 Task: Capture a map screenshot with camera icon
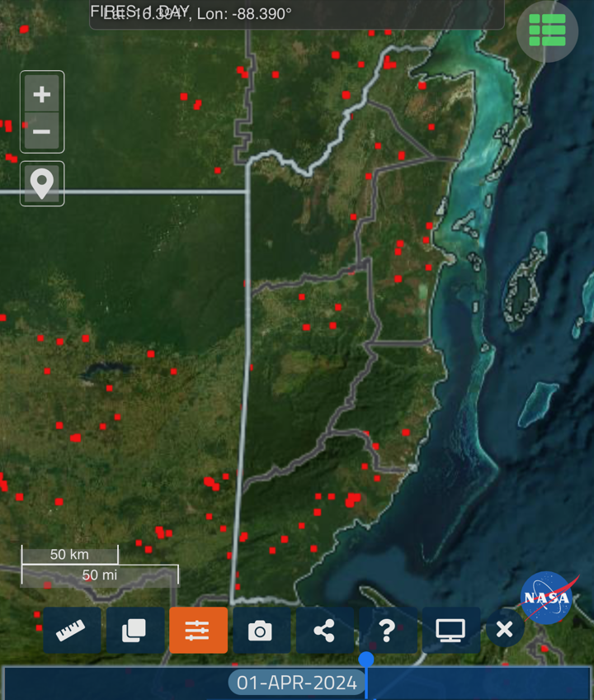tap(261, 631)
